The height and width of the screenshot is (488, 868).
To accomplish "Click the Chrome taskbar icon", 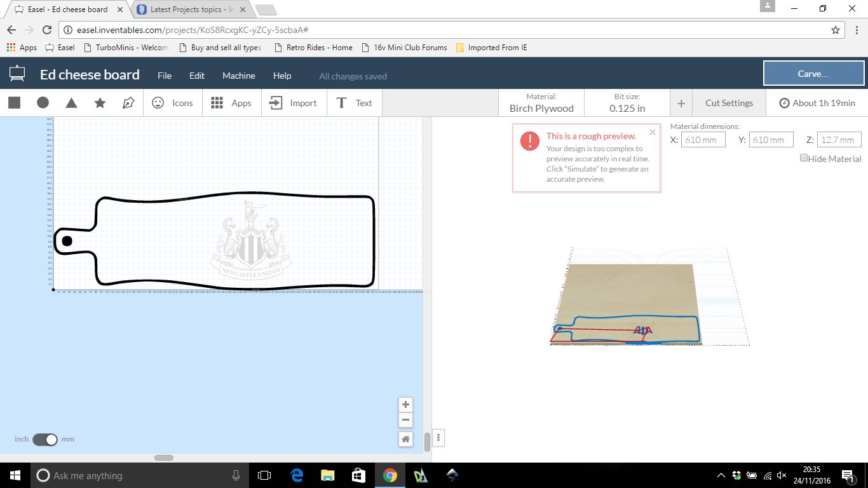I will (390, 475).
